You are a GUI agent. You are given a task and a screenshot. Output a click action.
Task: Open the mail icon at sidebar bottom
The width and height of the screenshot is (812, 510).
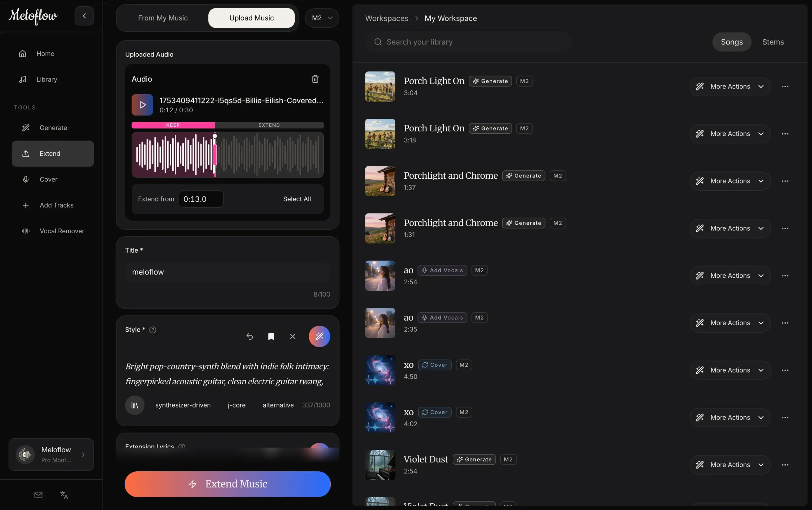38,495
